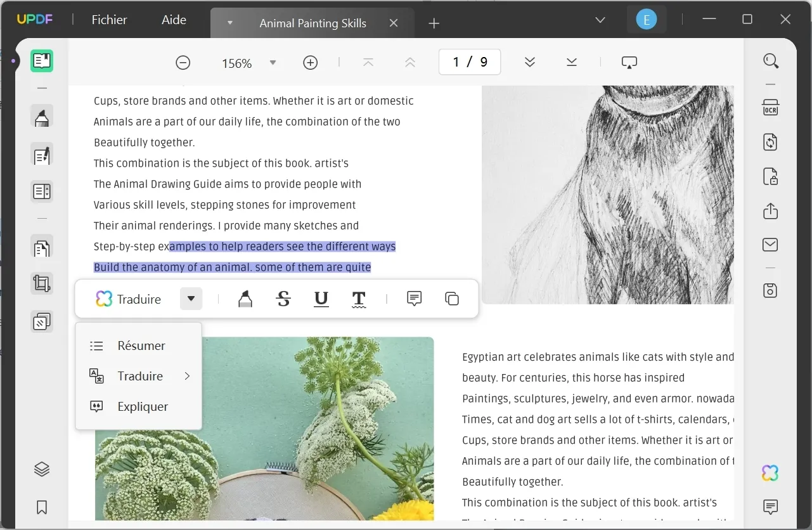Click the Save as other icon
Viewport: 812px width, 530px height.
coord(771,290)
